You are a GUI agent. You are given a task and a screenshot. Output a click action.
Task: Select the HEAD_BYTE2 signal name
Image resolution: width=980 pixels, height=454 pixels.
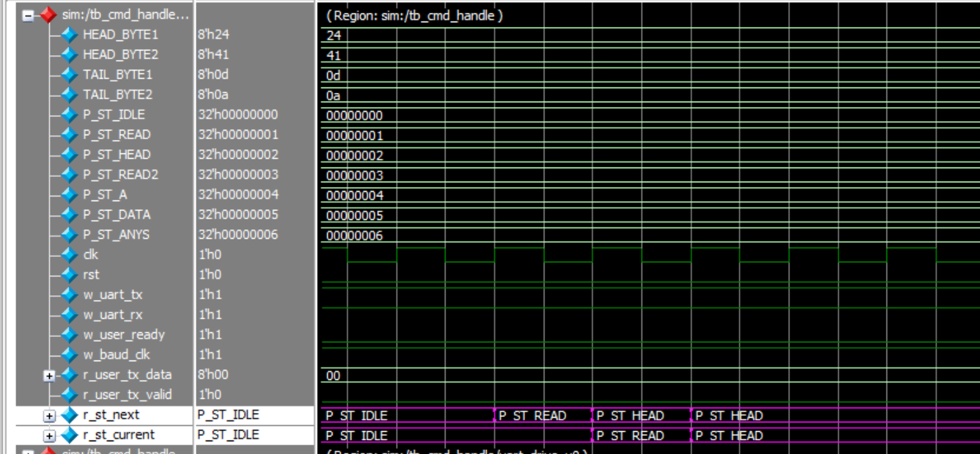coord(120,54)
